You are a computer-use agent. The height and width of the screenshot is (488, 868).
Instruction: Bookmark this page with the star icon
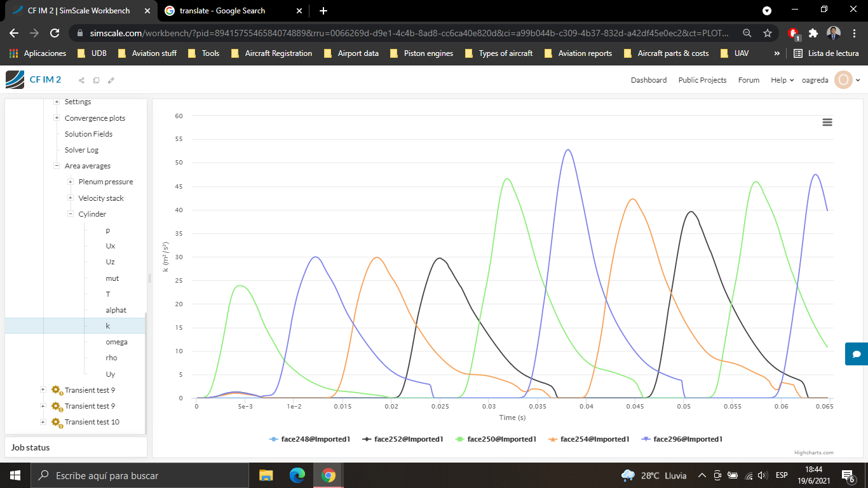tap(768, 33)
